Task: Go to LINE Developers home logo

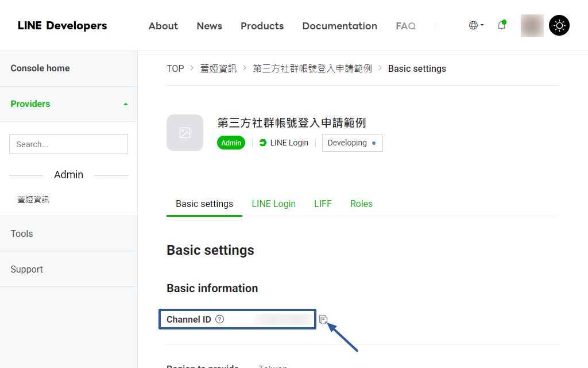Action: coord(62,25)
